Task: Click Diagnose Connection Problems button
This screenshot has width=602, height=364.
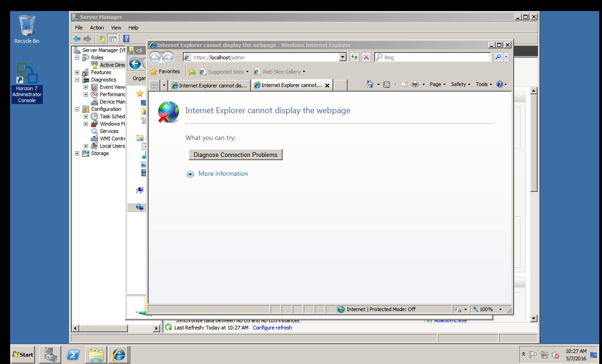Action: [x=235, y=155]
